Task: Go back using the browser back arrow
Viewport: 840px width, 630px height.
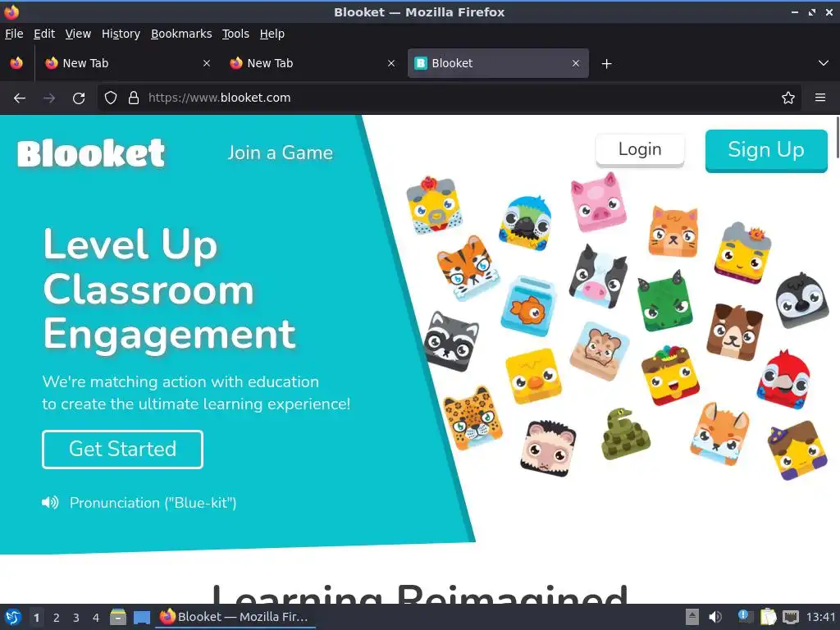Action: 20,98
